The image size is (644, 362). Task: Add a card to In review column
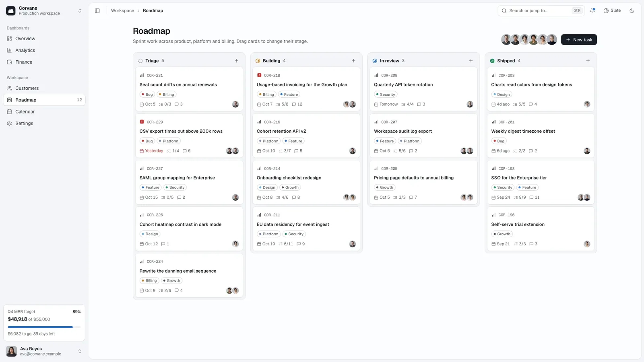(471, 61)
